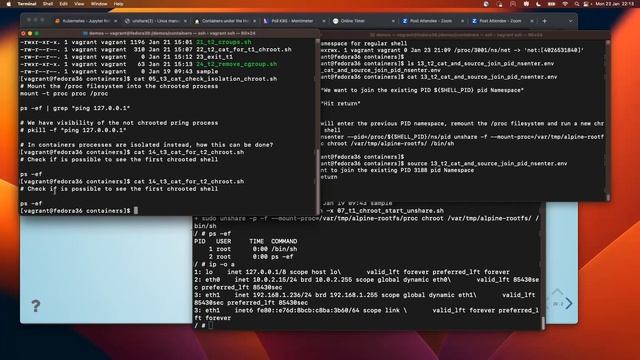Close the Poll K8S Mentimeter tab
The height and width of the screenshot is (360, 640).
tap(324, 21)
